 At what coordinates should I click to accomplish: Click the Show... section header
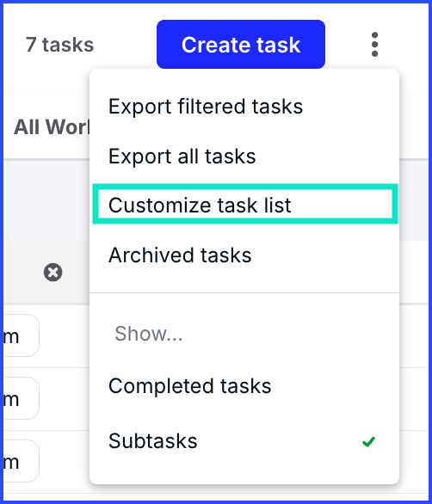(x=149, y=334)
